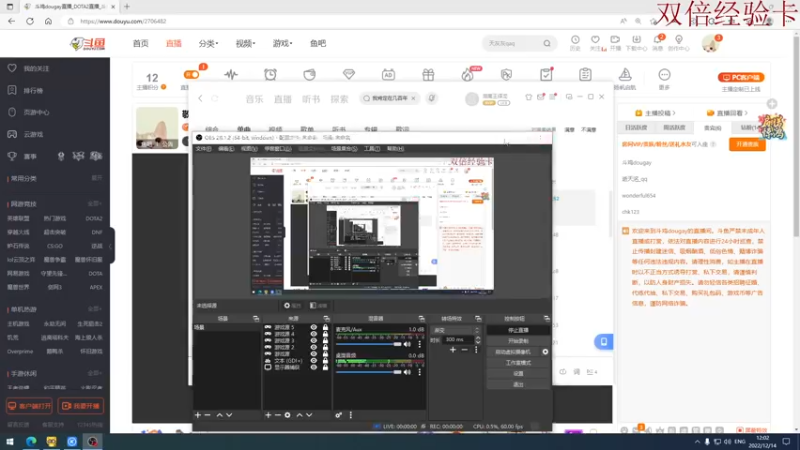
Task: Toggle visibility of 游戏源 4 in OBS
Action: pyautogui.click(x=314, y=334)
